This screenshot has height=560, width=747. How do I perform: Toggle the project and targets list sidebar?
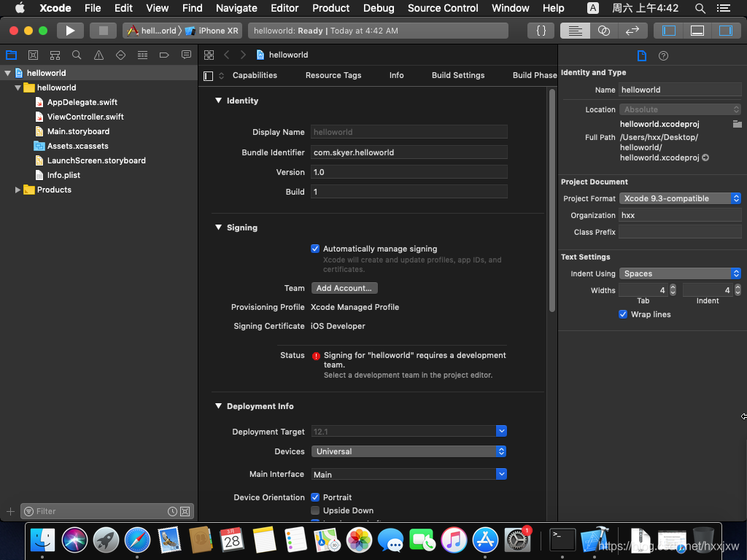click(x=208, y=76)
